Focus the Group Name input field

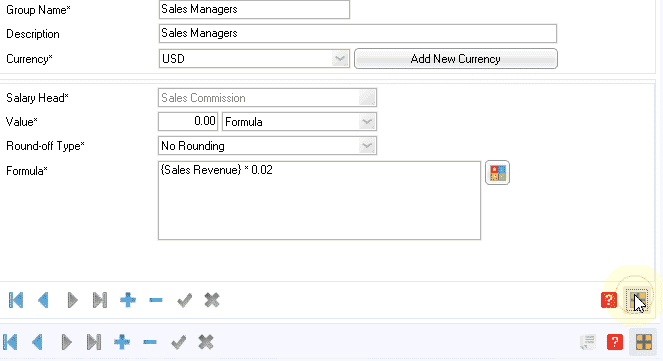point(254,9)
